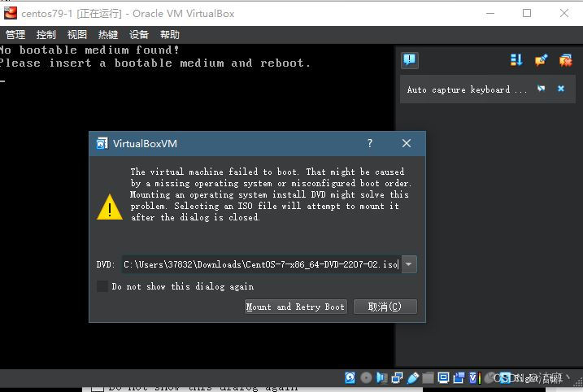Click the 'No bootable medium found!' console text
Image resolution: width=583 pixels, height=392 pixels.
(x=89, y=50)
